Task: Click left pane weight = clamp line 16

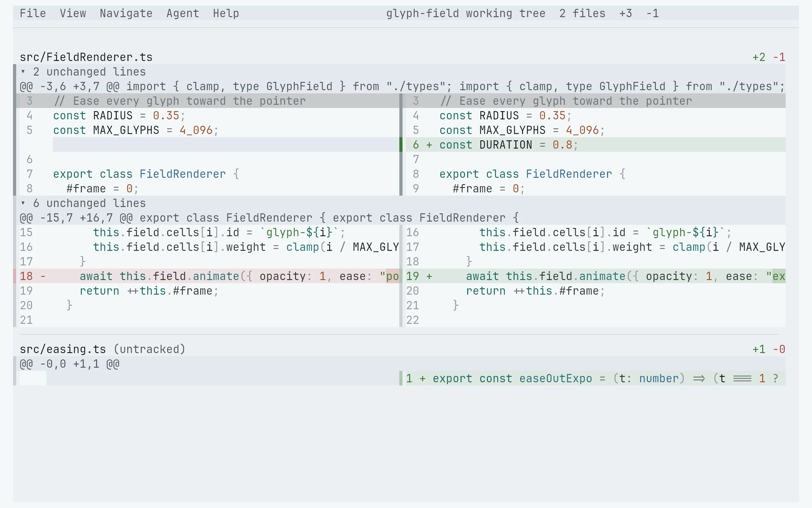Action: point(209,247)
